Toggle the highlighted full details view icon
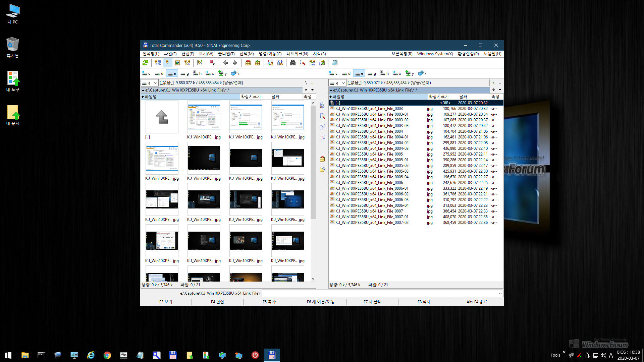The width and height of the screenshot is (644, 362). [167, 63]
